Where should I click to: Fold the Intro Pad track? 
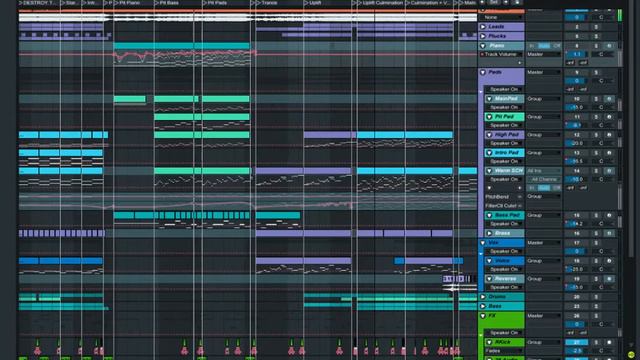point(489,153)
